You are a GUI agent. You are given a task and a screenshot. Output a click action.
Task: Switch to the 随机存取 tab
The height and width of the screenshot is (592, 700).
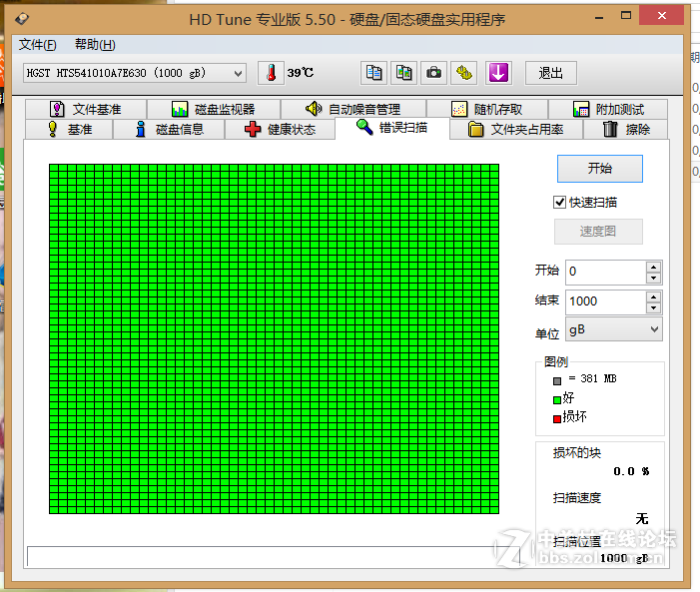pyautogui.click(x=487, y=110)
